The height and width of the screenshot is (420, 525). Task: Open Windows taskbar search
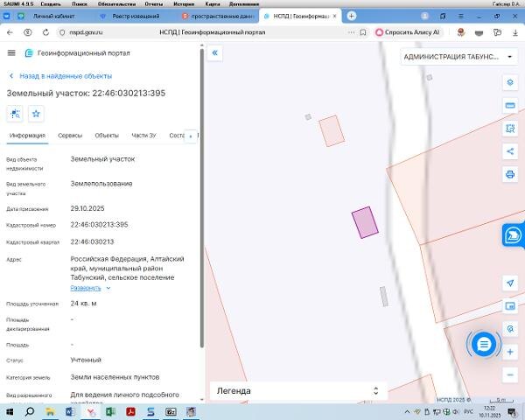pos(30,411)
